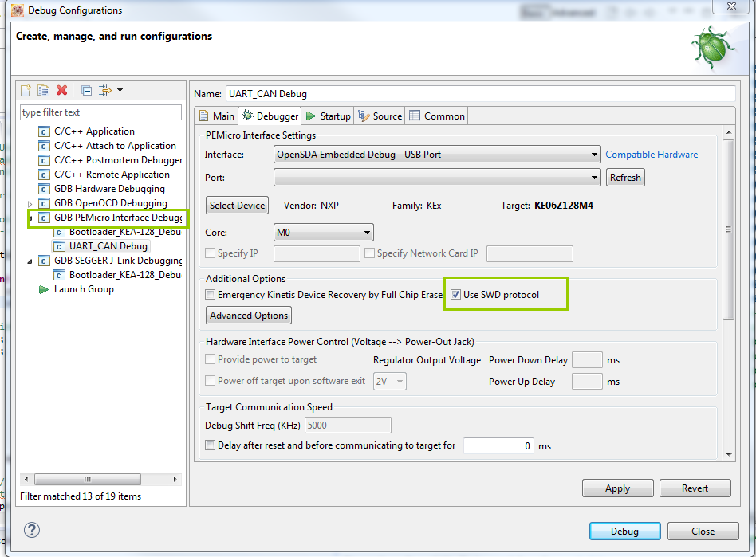
Task: Click the Refresh button
Action: tap(625, 178)
